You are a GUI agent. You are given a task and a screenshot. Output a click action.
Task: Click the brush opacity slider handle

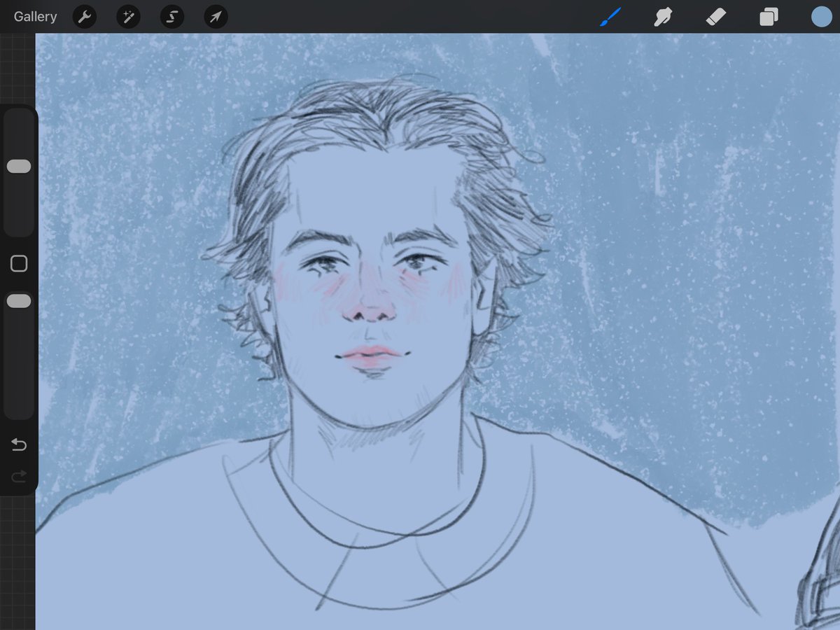point(19,301)
